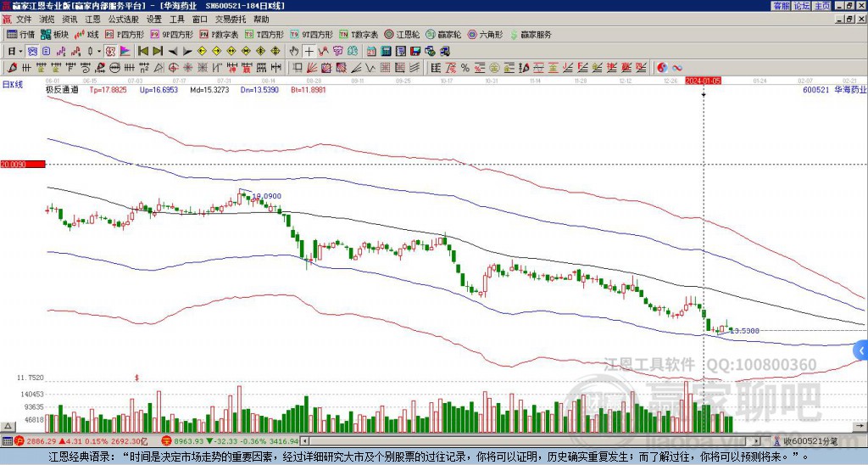Click the save floppy disk icon

tap(415, 52)
